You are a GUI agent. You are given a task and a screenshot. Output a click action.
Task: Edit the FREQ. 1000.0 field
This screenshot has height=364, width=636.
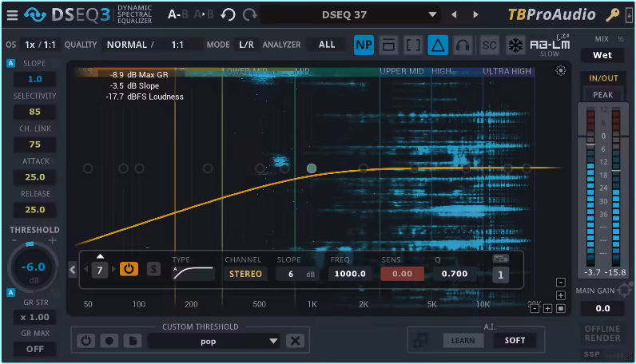click(350, 274)
